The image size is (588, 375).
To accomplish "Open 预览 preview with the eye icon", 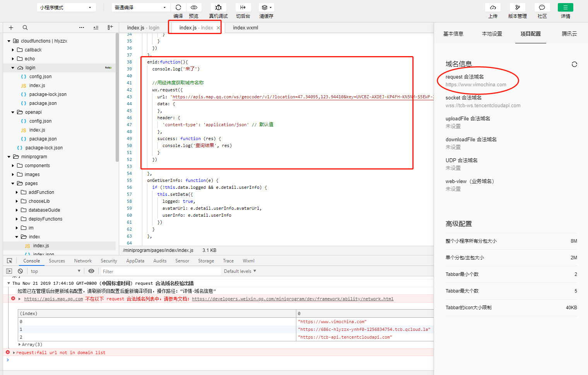I will tap(194, 7).
